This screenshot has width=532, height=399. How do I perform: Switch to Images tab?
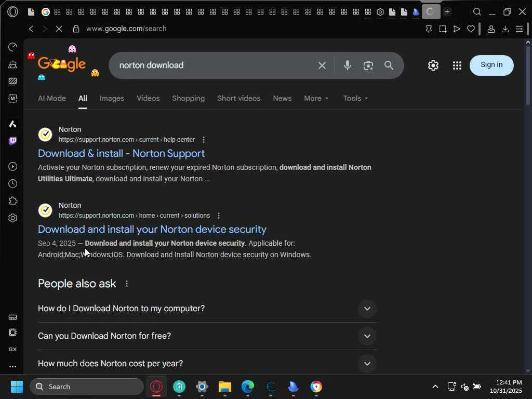[x=112, y=98]
